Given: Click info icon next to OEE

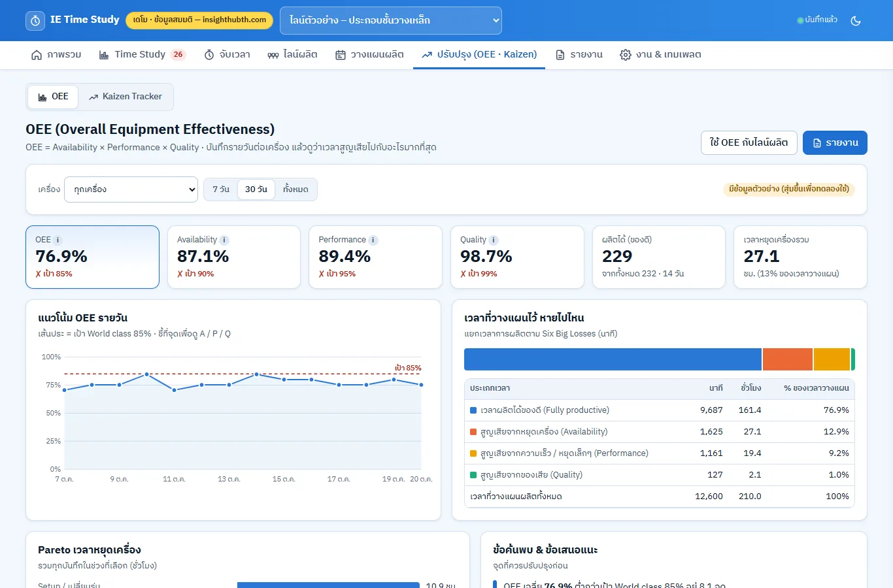Looking at the screenshot, I should [x=58, y=240].
